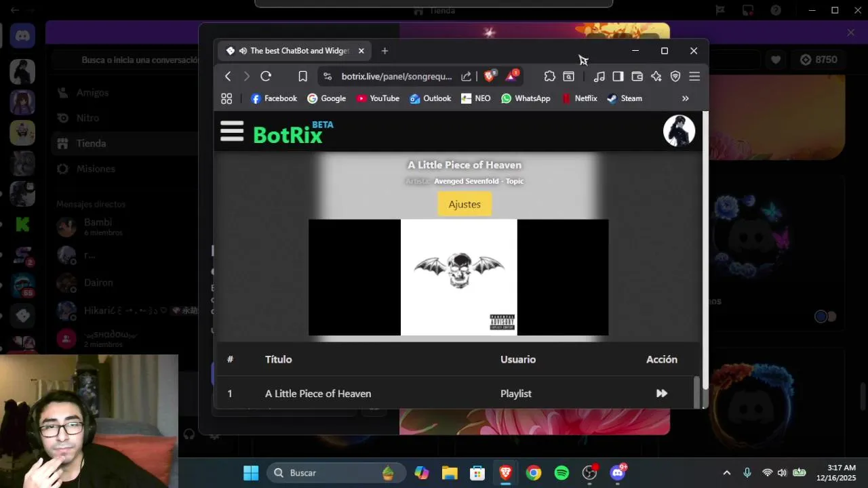Select A Little Piece of Heaven row title

[x=318, y=394]
